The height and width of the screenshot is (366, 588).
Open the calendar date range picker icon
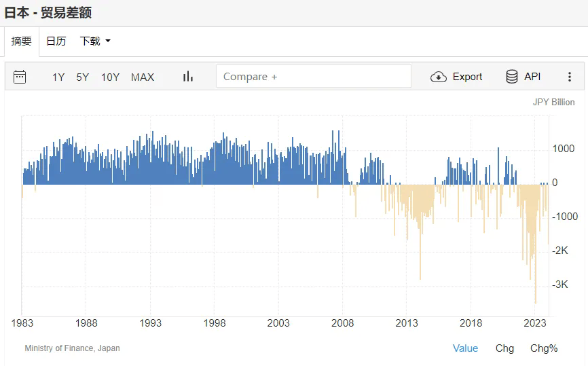[x=20, y=77]
